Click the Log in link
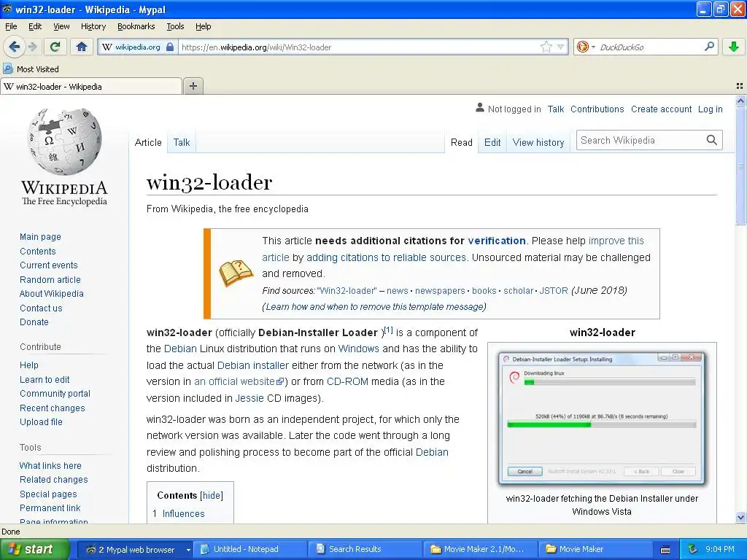Image resolution: width=747 pixels, height=560 pixels. pyautogui.click(x=711, y=109)
